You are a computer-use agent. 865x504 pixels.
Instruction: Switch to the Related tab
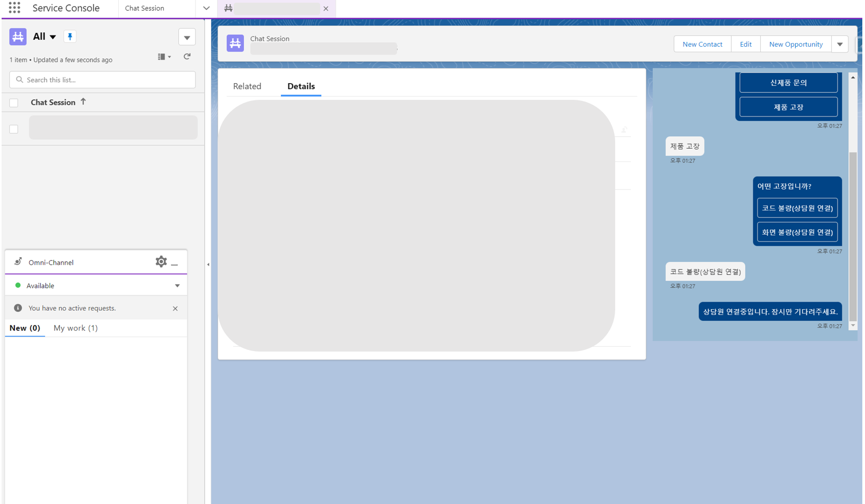[247, 86]
